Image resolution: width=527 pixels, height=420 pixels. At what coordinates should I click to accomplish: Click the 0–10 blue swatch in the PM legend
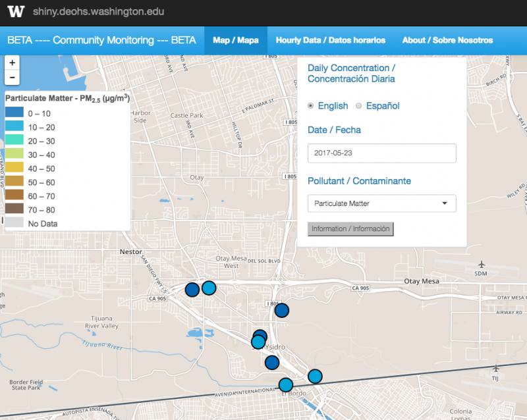pyautogui.click(x=13, y=113)
